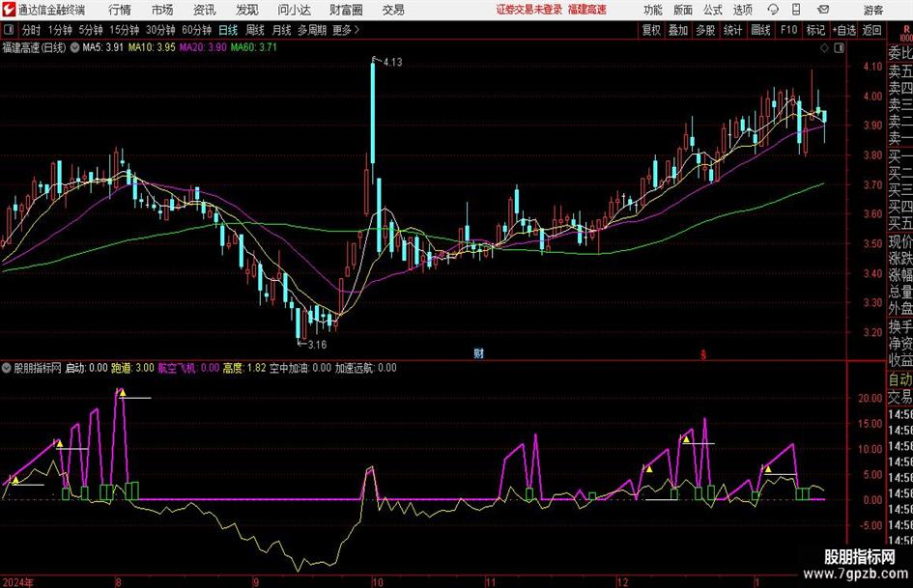Click the 复权 toolbar button
This screenshot has height=588, width=913.
pyautogui.click(x=651, y=30)
